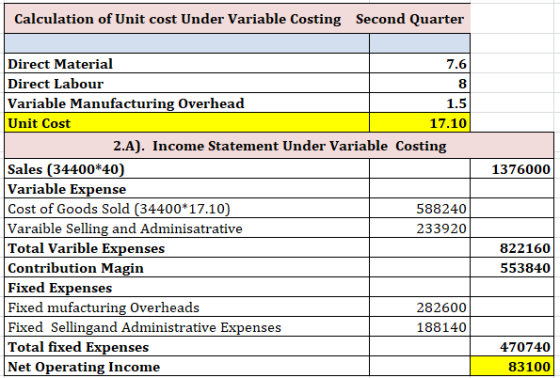Screen dimensions: 560x378
Task: Select the 'Contribution Magin' label cell
Action: (187, 268)
